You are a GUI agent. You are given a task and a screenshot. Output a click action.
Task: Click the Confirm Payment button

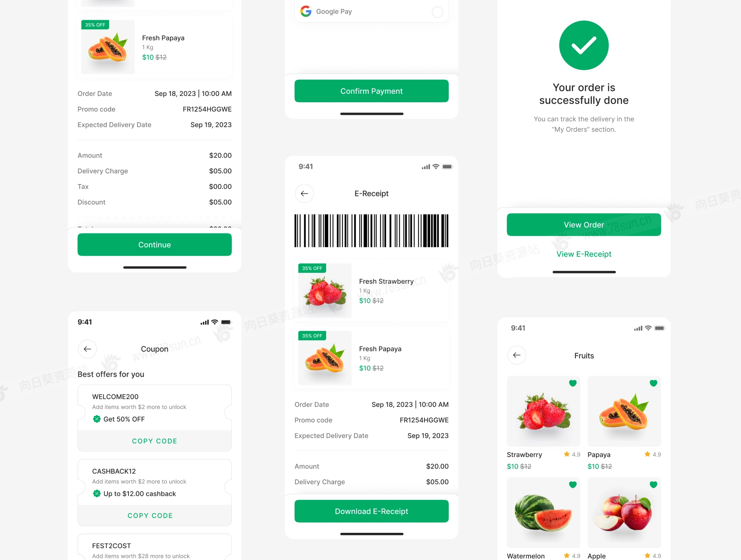point(371,91)
